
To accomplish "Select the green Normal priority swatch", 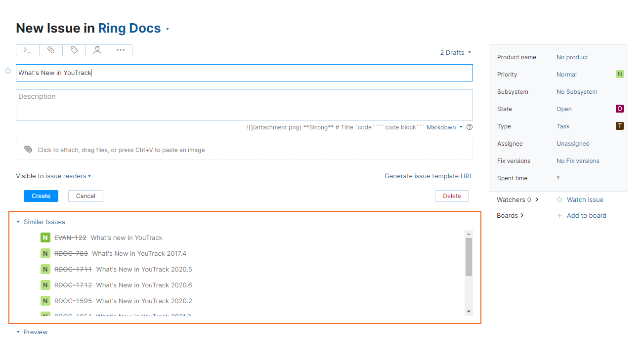I will point(619,74).
